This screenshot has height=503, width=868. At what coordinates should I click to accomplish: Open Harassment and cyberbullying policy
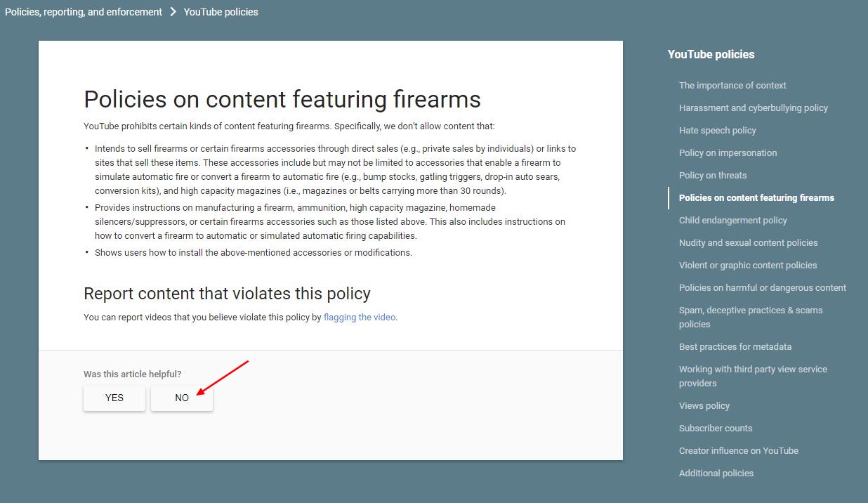pyautogui.click(x=754, y=108)
